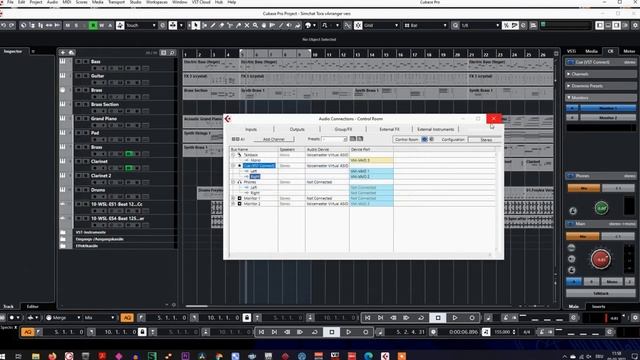Open the Touch automation mode dropdown
Screen dimensions: 640x360
(x=141, y=25)
